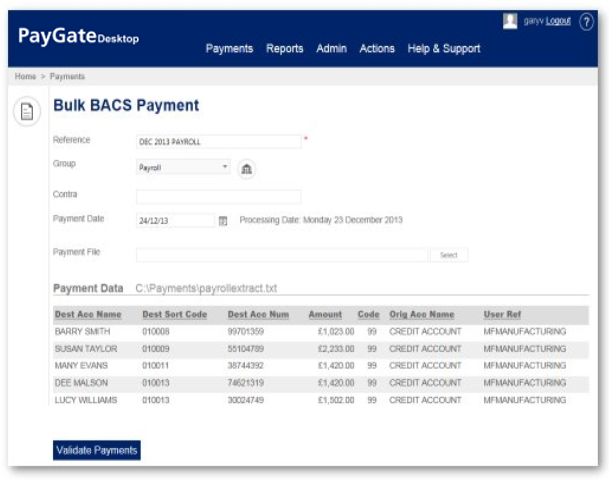This screenshot has width=609, height=489.
Task: Go to Home in the breadcrumb
Action: click(25, 76)
